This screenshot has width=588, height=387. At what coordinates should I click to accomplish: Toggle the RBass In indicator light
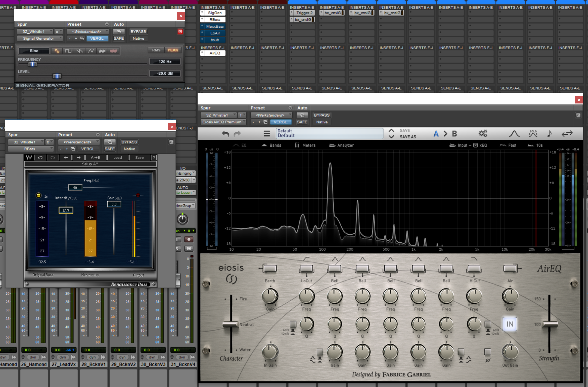(x=38, y=195)
